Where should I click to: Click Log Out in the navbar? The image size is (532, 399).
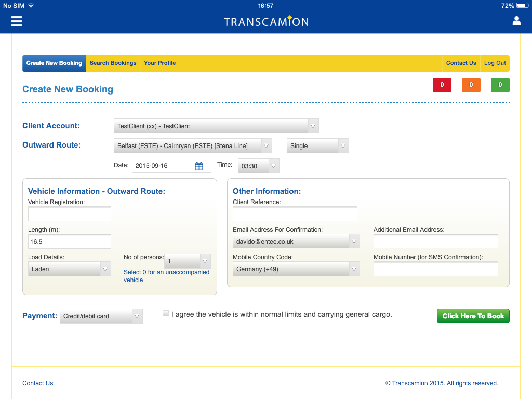tap(495, 63)
